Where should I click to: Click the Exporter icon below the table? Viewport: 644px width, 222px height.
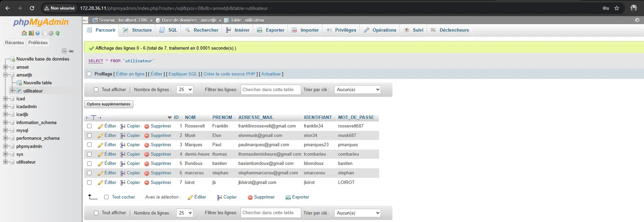tap(288, 197)
